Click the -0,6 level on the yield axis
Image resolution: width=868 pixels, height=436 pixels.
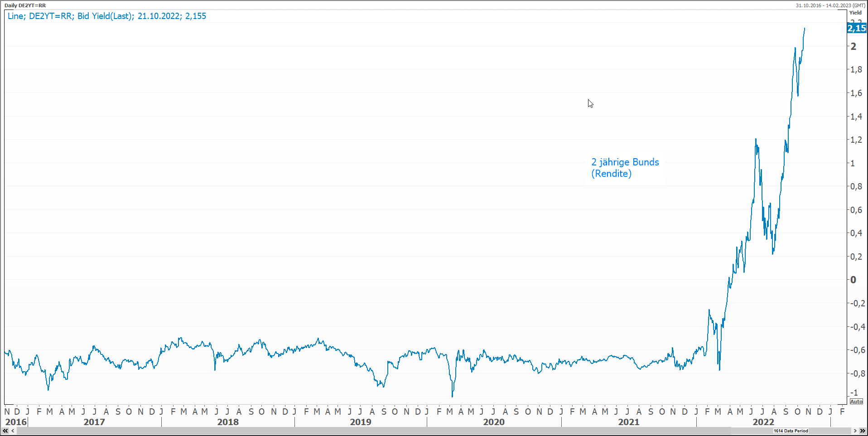pos(856,350)
